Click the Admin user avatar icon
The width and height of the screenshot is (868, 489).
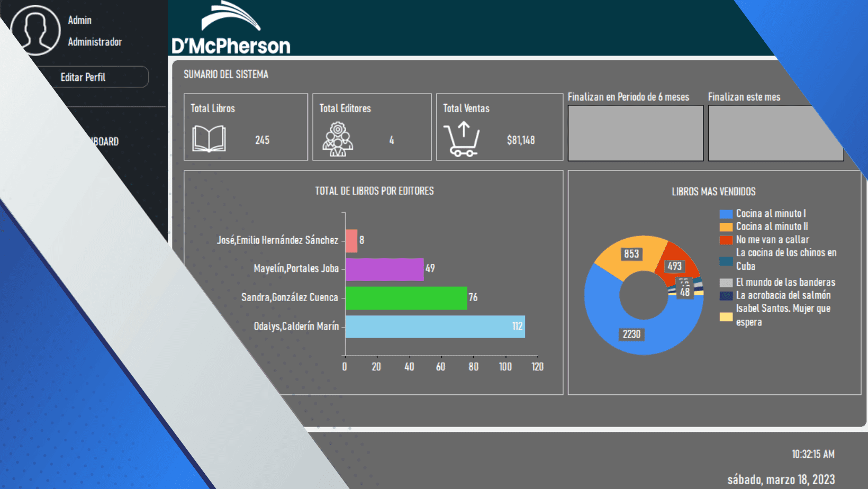35,30
